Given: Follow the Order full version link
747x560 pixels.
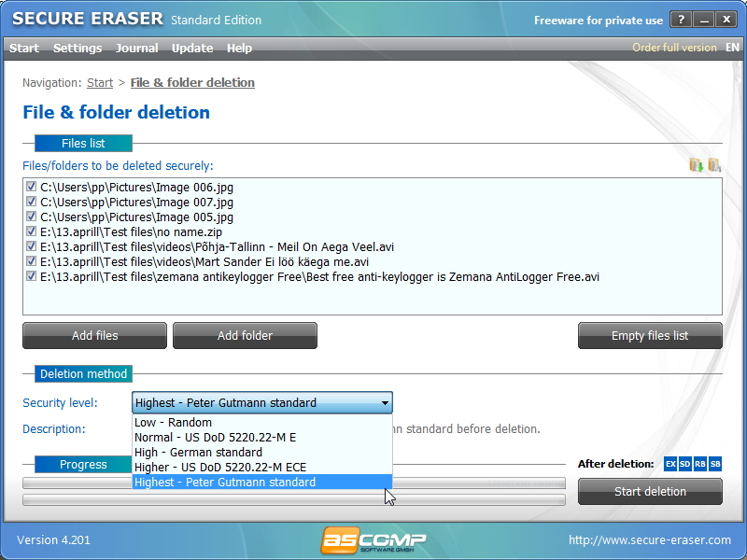Looking at the screenshot, I should point(674,48).
